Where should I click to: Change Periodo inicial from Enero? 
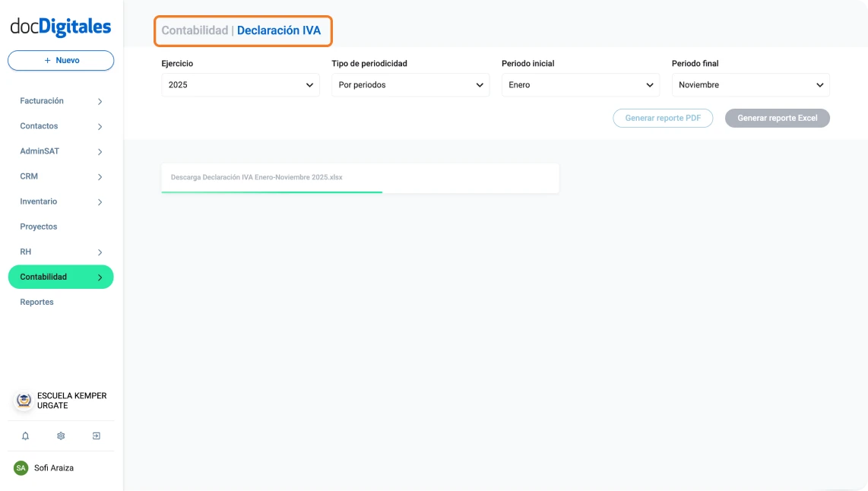click(x=580, y=84)
